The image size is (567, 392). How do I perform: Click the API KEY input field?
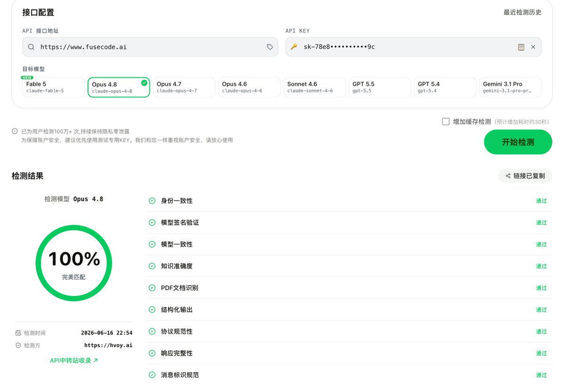(413, 47)
